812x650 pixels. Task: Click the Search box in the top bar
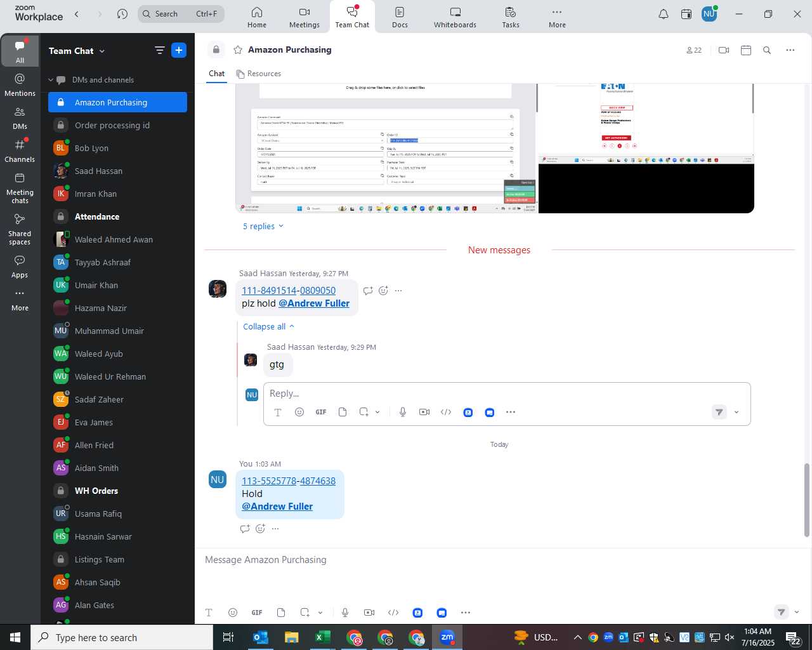(x=181, y=14)
